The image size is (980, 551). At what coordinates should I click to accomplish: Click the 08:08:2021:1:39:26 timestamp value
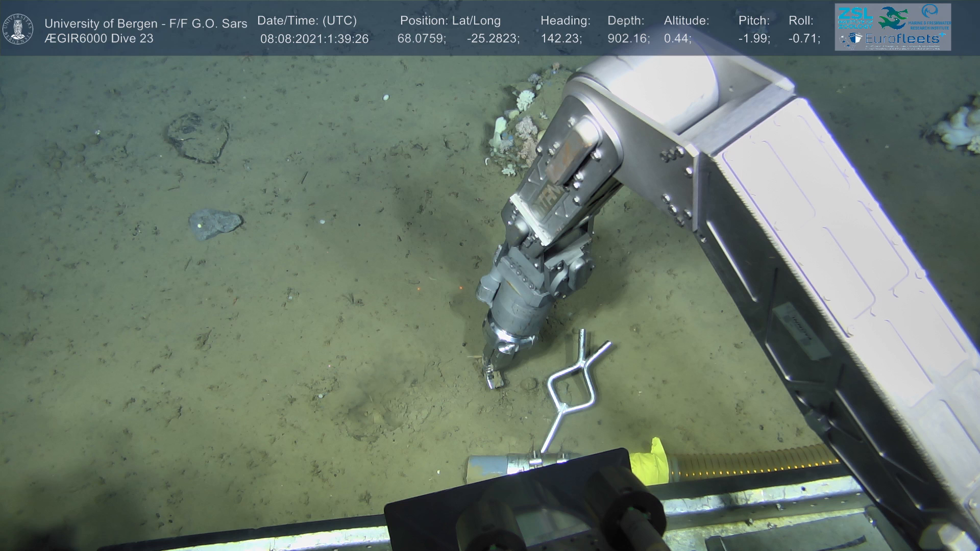pyautogui.click(x=314, y=39)
